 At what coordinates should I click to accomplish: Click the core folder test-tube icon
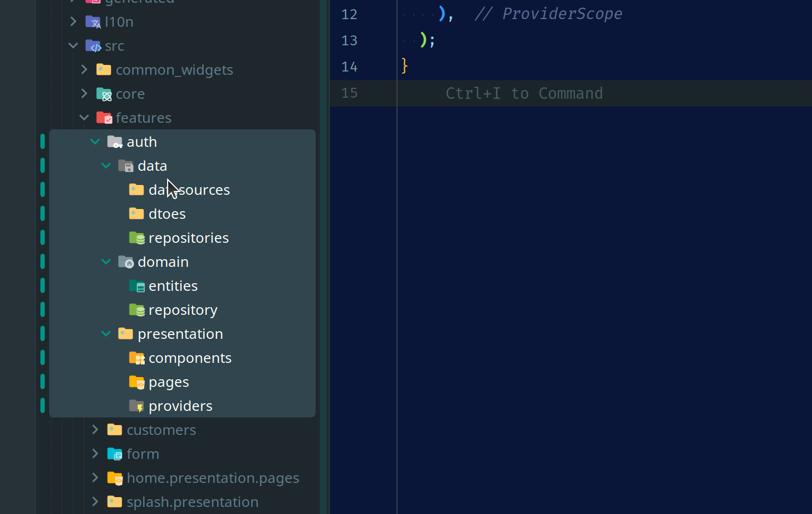click(104, 93)
